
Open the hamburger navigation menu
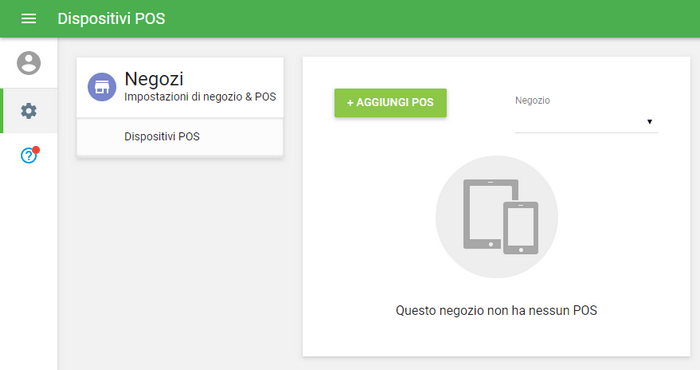pyautogui.click(x=29, y=19)
